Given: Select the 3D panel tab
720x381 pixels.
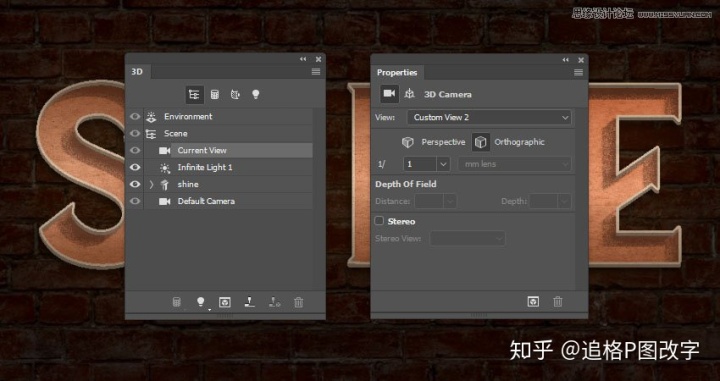Looking at the screenshot, I should [x=137, y=72].
